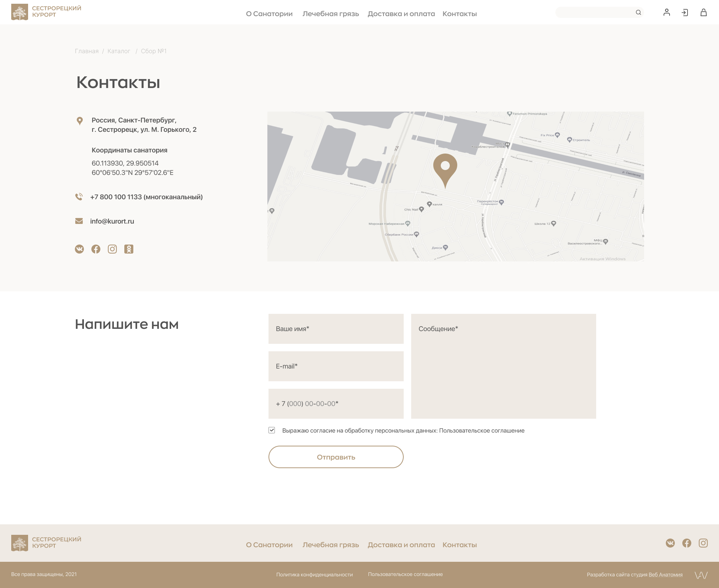Click the footer Instagram icon

tap(703, 543)
